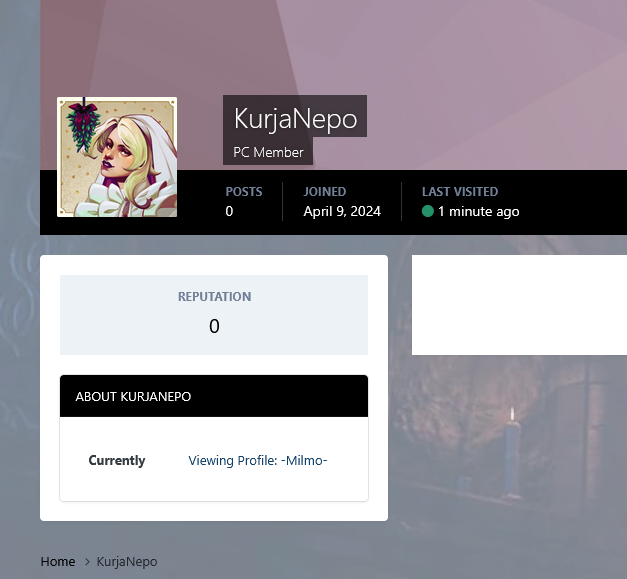The width and height of the screenshot is (627, 579).
Task: Click the posts count value below POSTS
Action: [229, 211]
